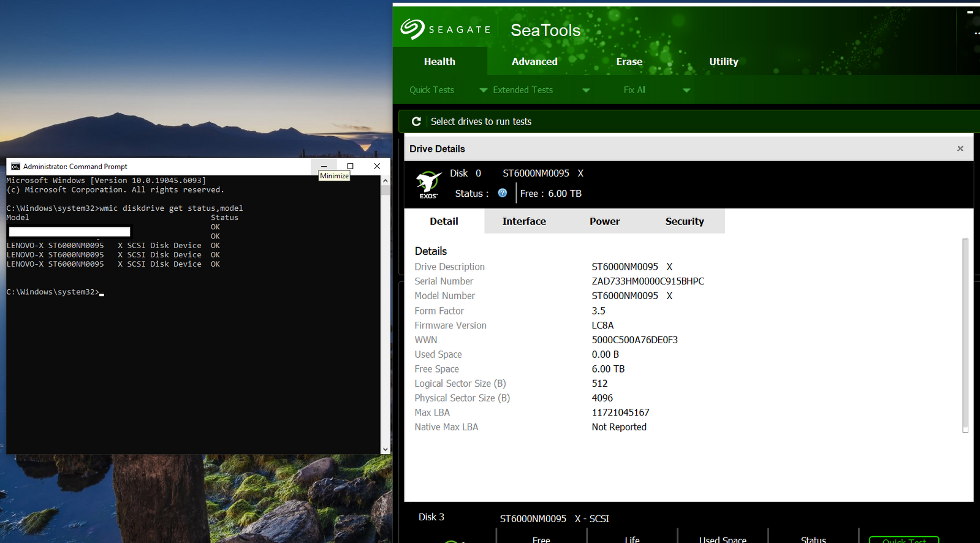This screenshot has width=980, height=543.
Task: Click the Used Space value 0.00 B
Action: click(x=605, y=354)
